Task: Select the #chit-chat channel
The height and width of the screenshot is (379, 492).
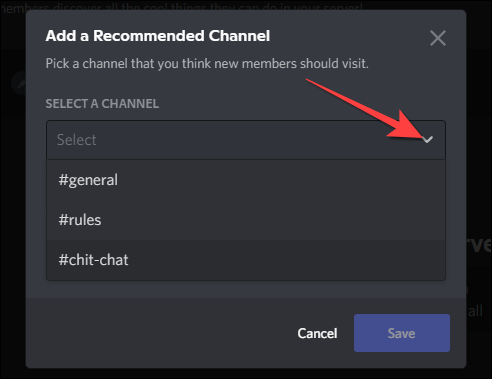Action: coord(246,260)
